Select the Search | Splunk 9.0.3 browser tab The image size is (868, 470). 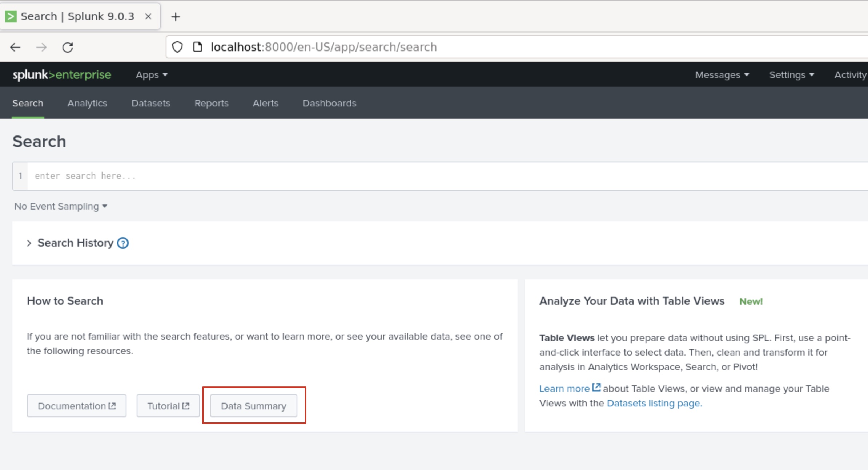pos(80,16)
